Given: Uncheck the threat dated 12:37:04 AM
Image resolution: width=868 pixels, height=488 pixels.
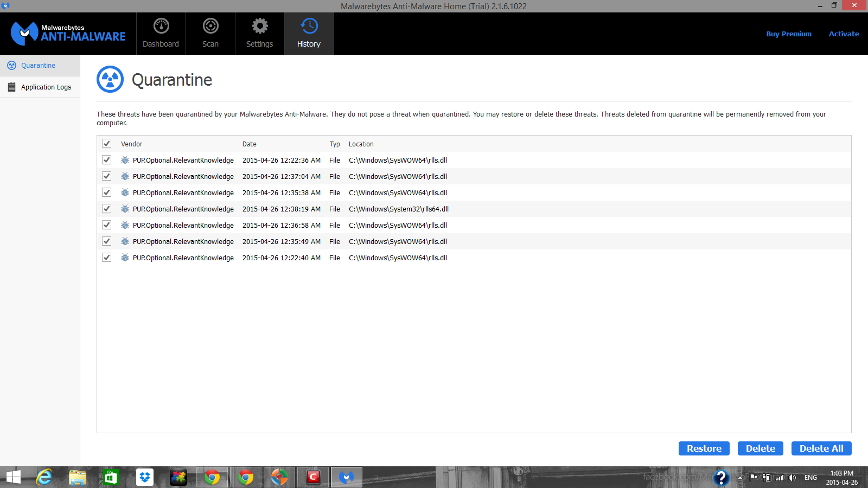Looking at the screenshot, I should pos(107,176).
